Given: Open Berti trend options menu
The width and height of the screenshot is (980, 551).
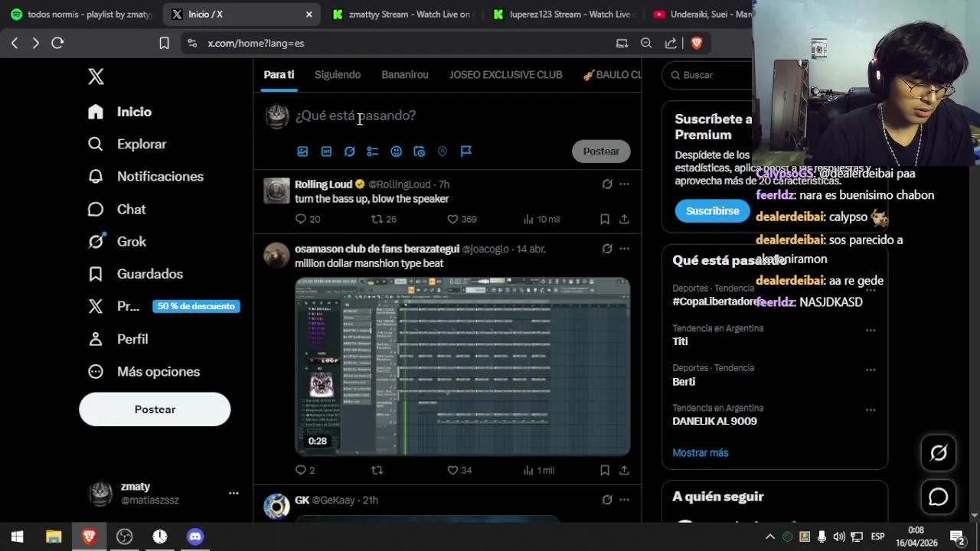Looking at the screenshot, I should coord(871,370).
